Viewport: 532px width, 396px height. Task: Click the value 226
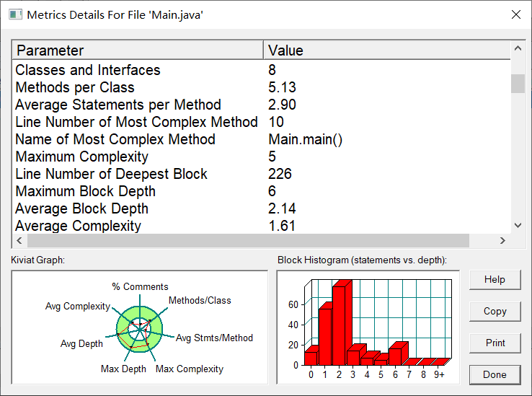[x=280, y=174]
